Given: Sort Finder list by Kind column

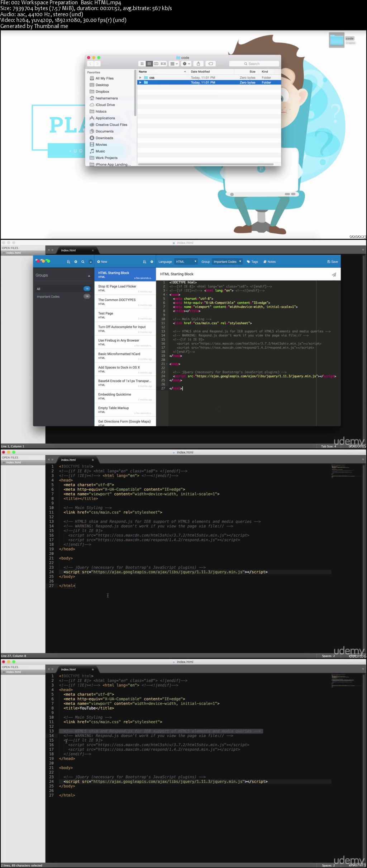Looking at the screenshot, I should tap(270, 71).
